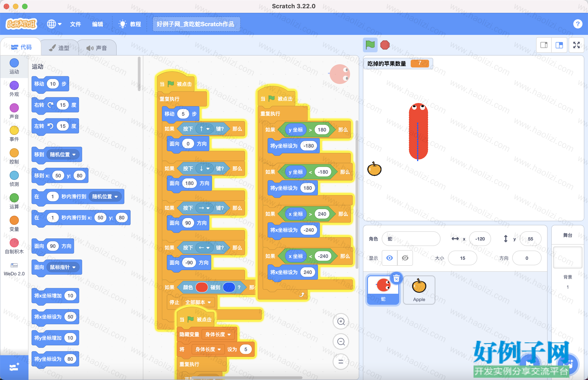Zoom in the code workspace

tap(341, 321)
